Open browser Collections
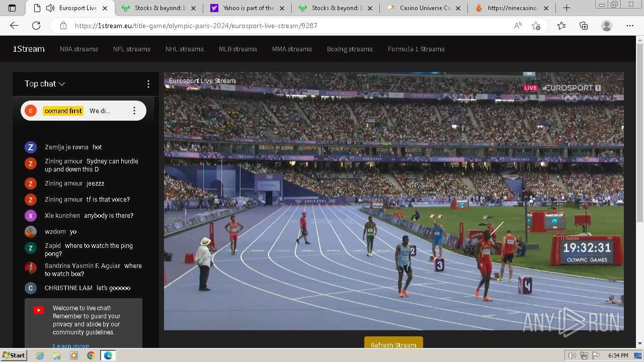 click(584, 26)
